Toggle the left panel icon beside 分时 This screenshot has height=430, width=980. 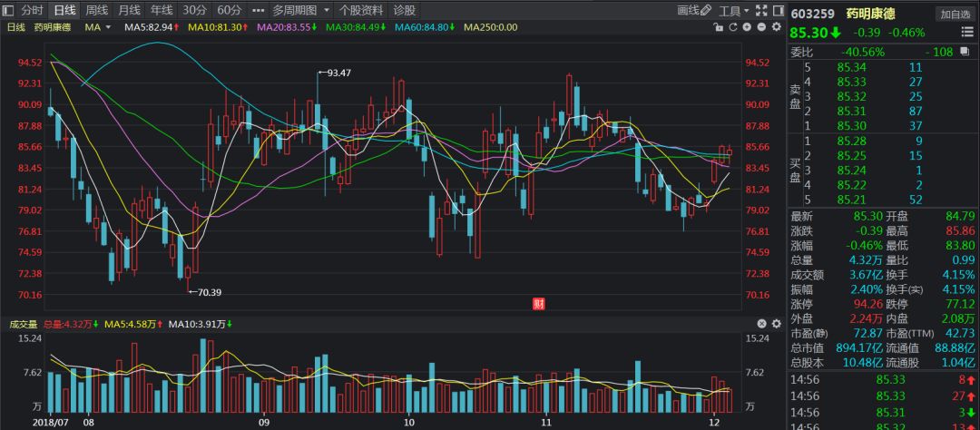coord(9,10)
